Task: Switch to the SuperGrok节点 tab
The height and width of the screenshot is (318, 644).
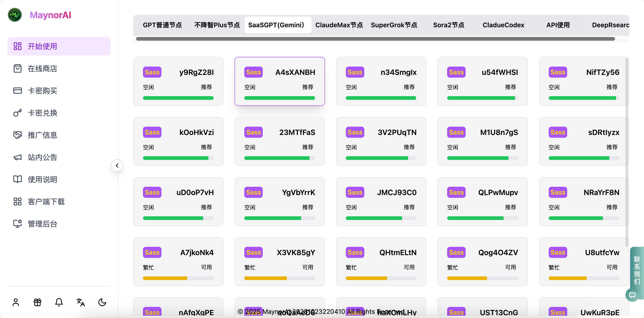Action: click(394, 25)
